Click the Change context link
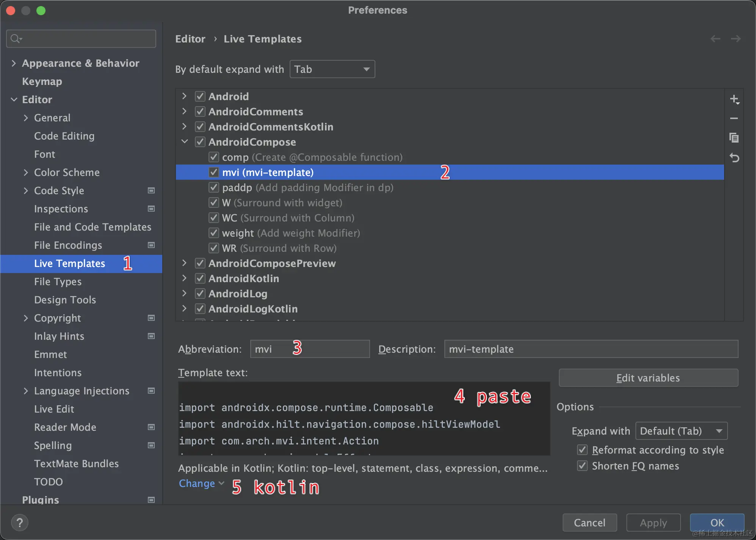 [x=197, y=483]
